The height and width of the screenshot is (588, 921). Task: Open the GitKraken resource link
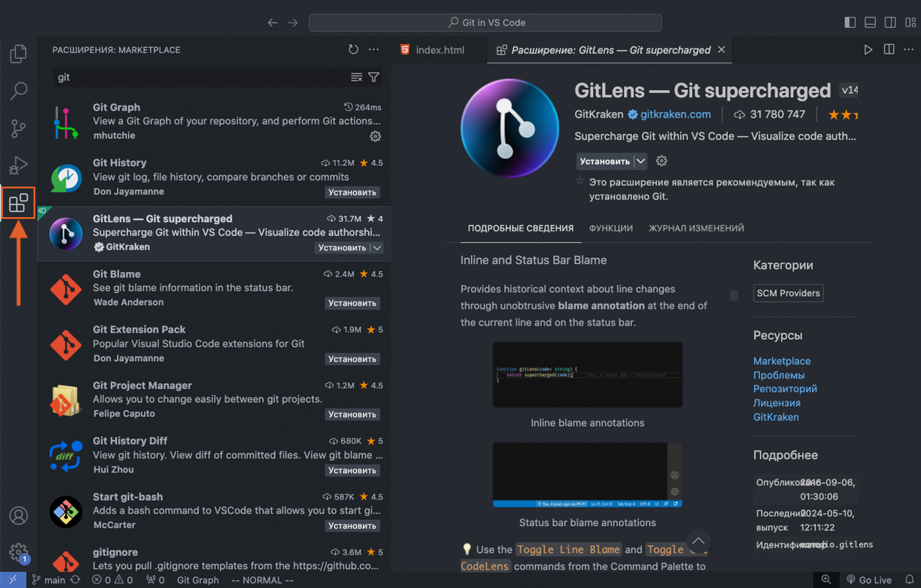[x=776, y=417]
